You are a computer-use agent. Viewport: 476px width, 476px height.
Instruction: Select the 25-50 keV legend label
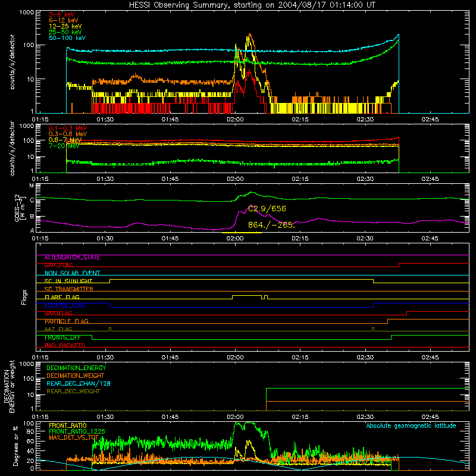pos(65,32)
